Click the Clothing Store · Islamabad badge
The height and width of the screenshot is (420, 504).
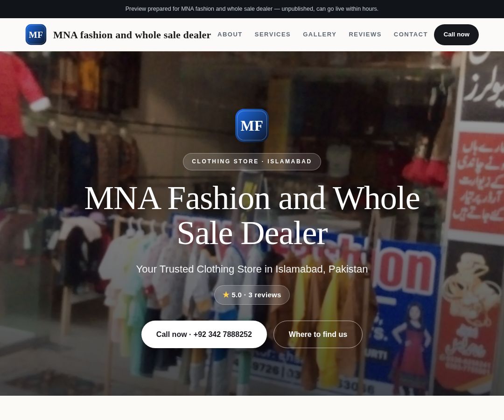coord(252,161)
